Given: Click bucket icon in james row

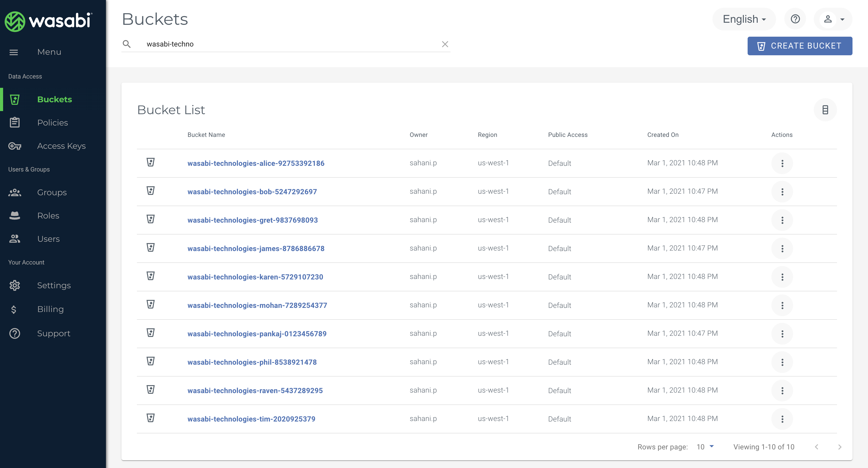Looking at the screenshot, I should 151,247.
